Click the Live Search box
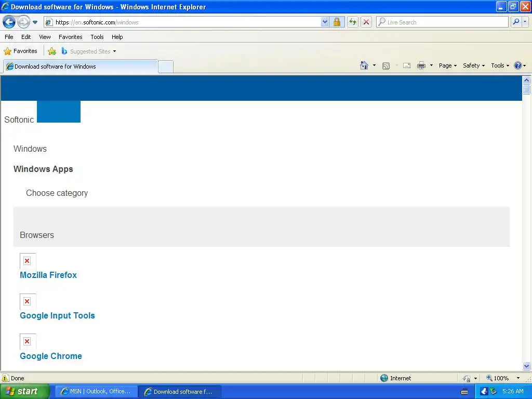 pyautogui.click(x=442, y=22)
